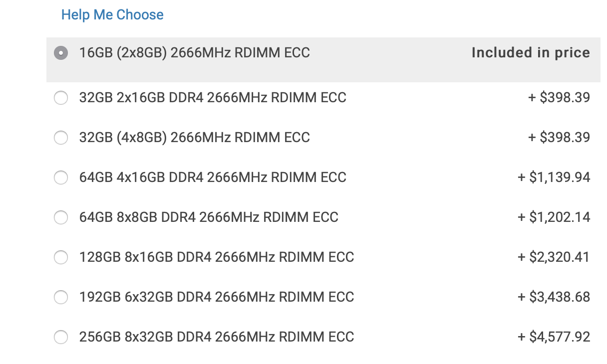Image resolution: width=607 pixels, height=364 pixels.
Task: Select the 16GB (2x8GB) radio button
Action: 61,53
